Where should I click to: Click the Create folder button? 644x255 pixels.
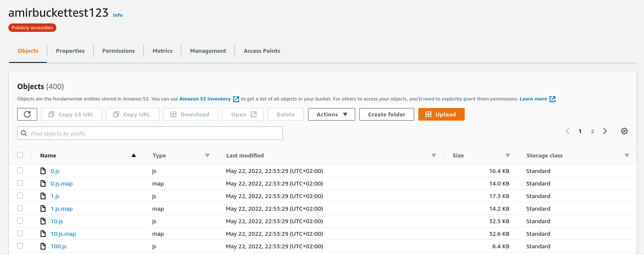click(387, 114)
